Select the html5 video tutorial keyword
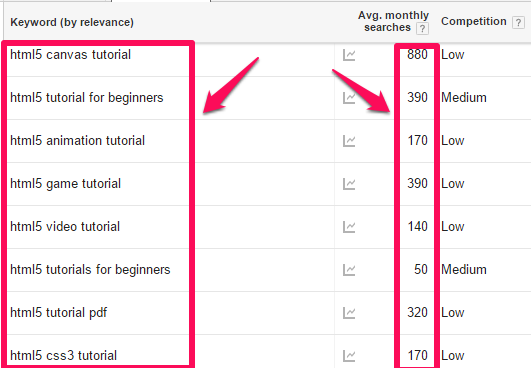Viewport: 531px width, 368px height. (x=65, y=226)
